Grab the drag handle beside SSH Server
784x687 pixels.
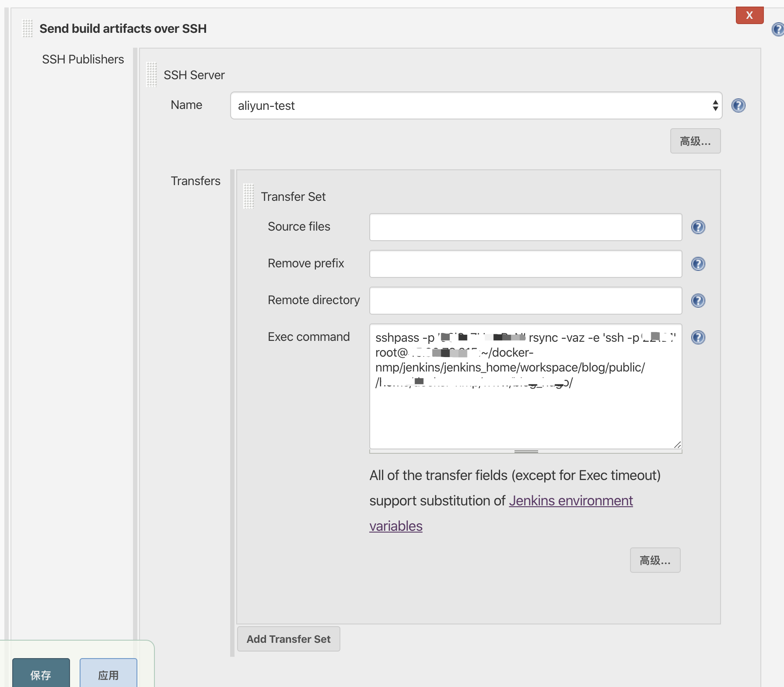click(151, 75)
